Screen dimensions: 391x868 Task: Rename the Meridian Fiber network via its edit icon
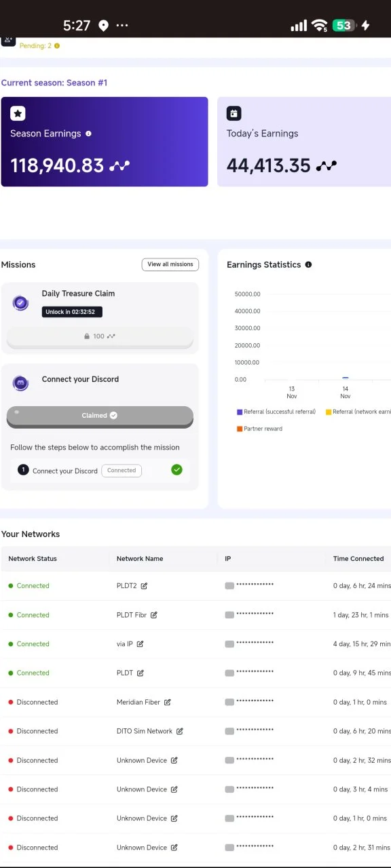point(168,703)
